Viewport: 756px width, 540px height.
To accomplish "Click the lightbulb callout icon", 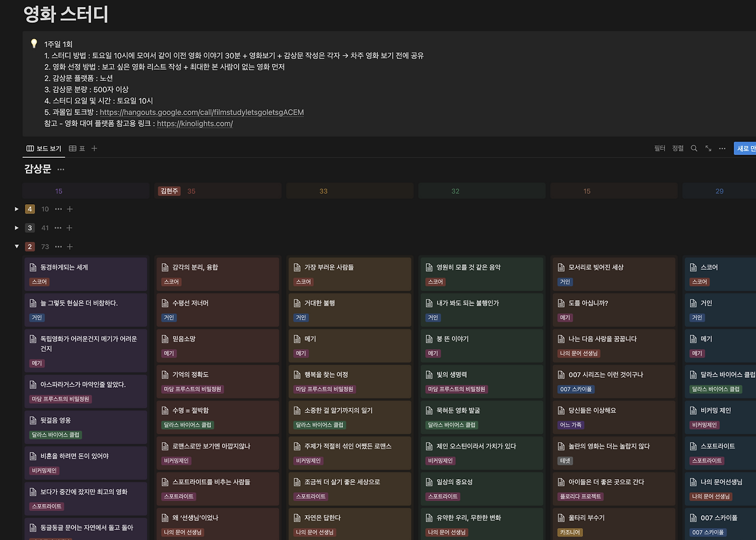I will tap(34, 44).
